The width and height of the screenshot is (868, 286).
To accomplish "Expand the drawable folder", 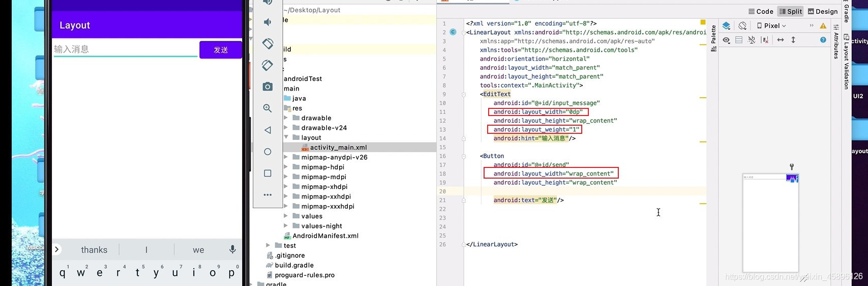I will 286,118.
